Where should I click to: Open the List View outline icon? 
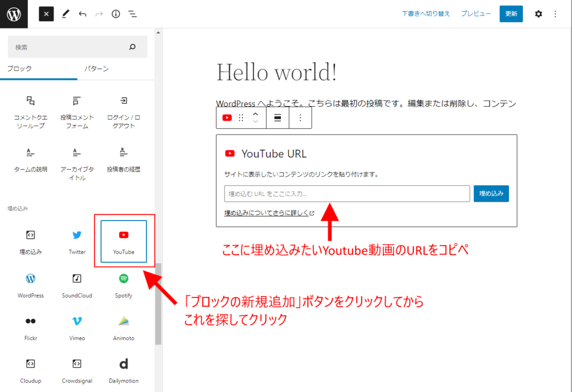pyautogui.click(x=132, y=14)
